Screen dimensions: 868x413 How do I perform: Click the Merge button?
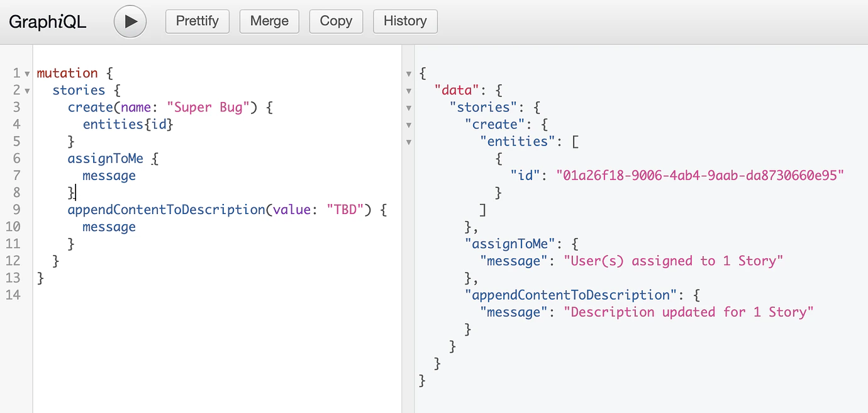[269, 21]
